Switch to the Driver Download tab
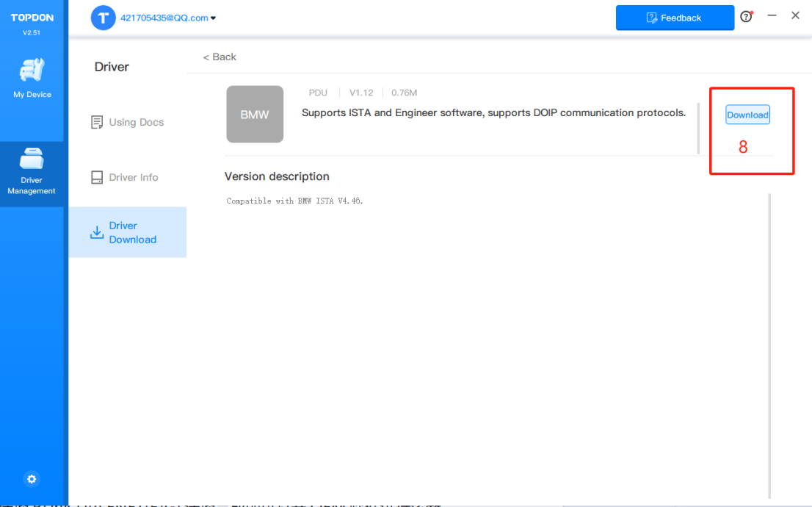 click(128, 232)
